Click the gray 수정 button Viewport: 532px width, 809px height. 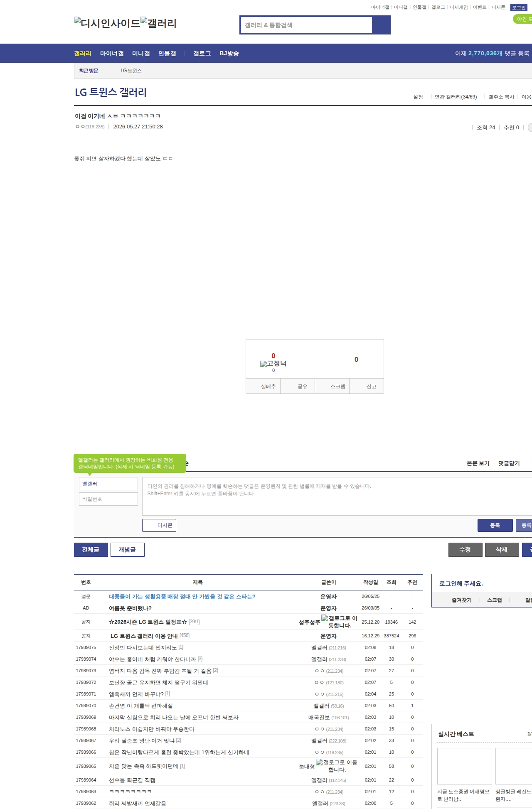(x=465, y=550)
